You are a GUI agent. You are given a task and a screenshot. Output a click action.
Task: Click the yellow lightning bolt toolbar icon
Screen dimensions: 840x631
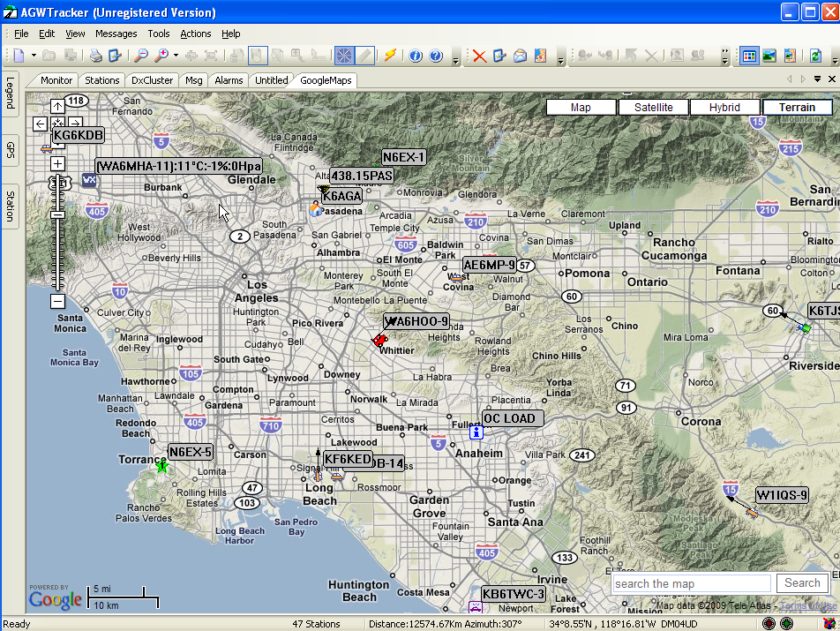(x=389, y=56)
